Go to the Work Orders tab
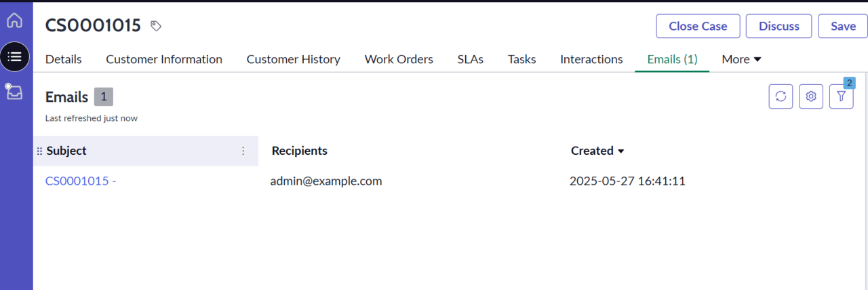 (399, 59)
